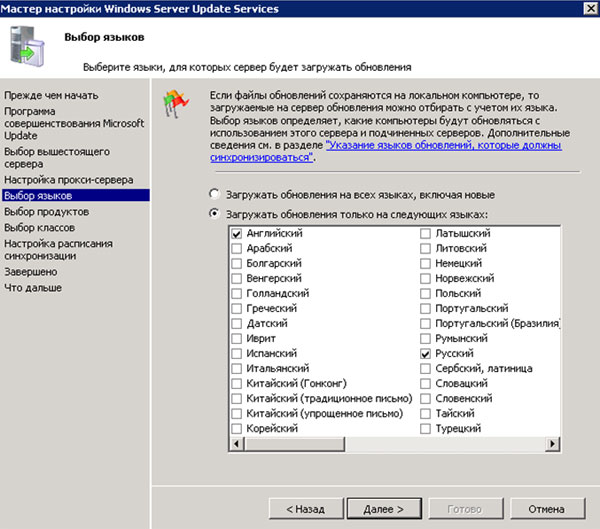Open Настройка прокси-сервера step

pyautogui.click(x=69, y=180)
